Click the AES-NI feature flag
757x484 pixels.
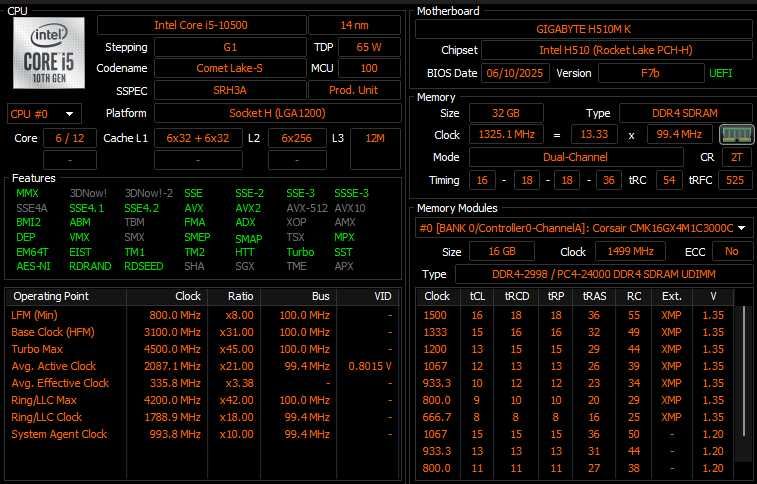click(33, 266)
